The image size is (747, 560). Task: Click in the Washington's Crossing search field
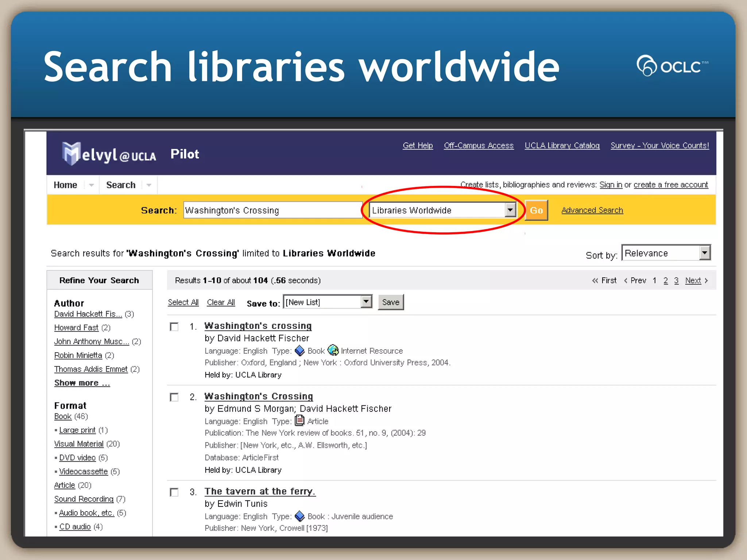pyautogui.click(x=272, y=210)
